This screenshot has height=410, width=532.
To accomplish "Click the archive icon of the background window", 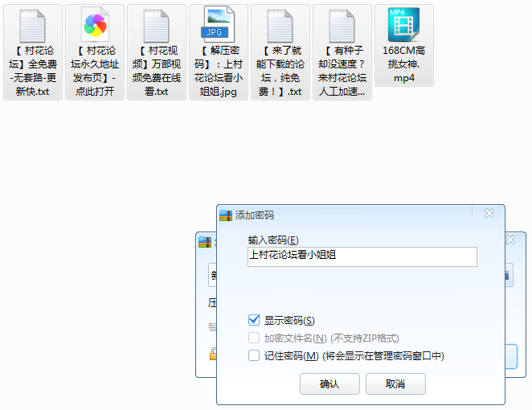I will point(206,241).
